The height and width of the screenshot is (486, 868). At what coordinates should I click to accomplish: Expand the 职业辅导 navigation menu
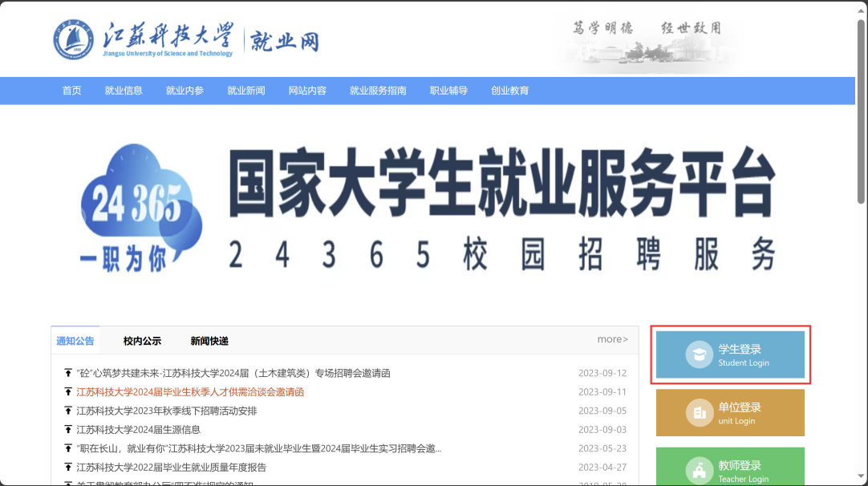pos(448,91)
